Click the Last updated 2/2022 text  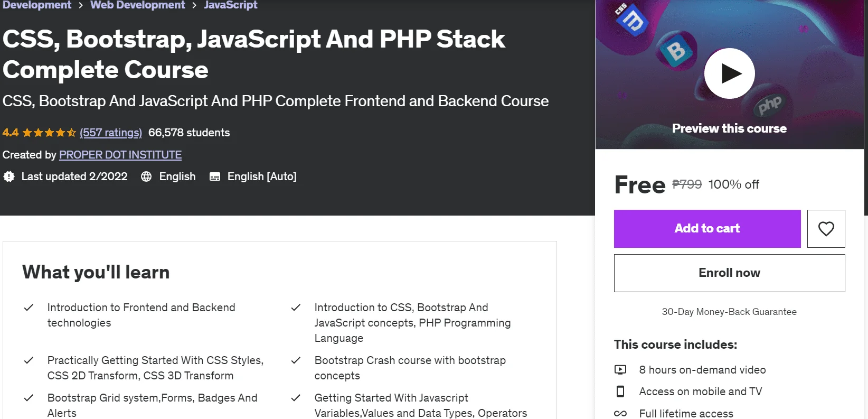(74, 176)
